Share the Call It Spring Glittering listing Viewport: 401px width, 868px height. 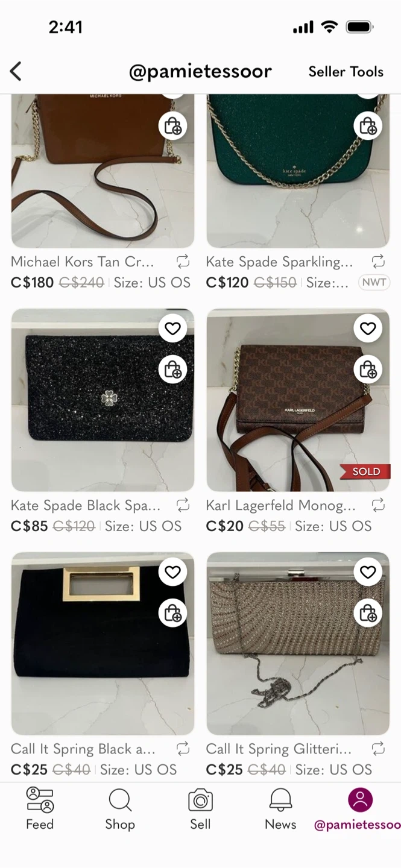(378, 749)
